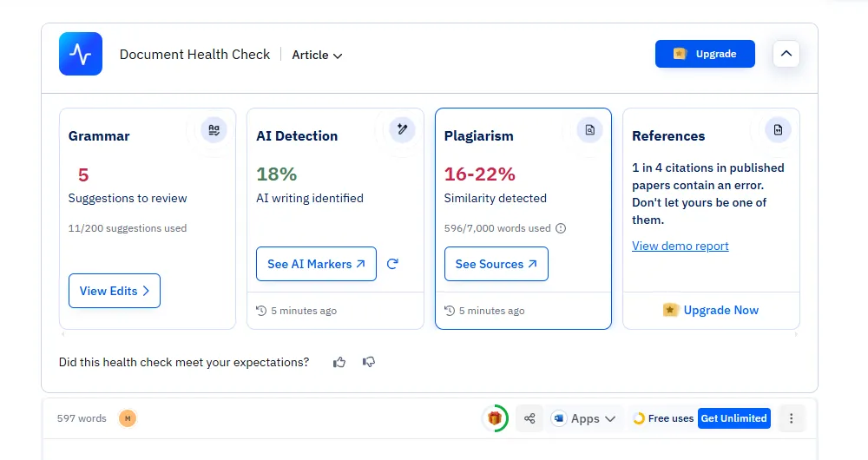
Task: Click the AI Detection 5 minutes ago timestamp
Action: click(x=303, y=311)
